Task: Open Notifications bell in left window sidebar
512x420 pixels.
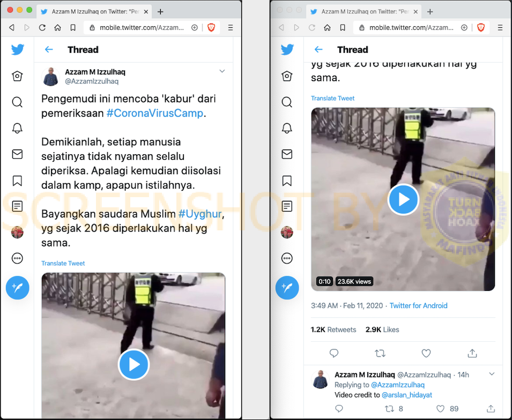Action: click(x=17, y=128)
